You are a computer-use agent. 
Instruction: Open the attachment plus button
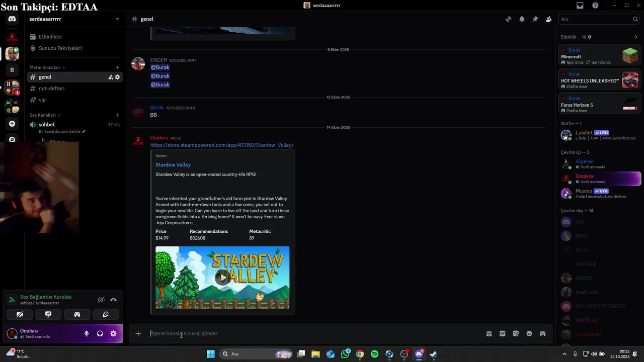[138, 333]
